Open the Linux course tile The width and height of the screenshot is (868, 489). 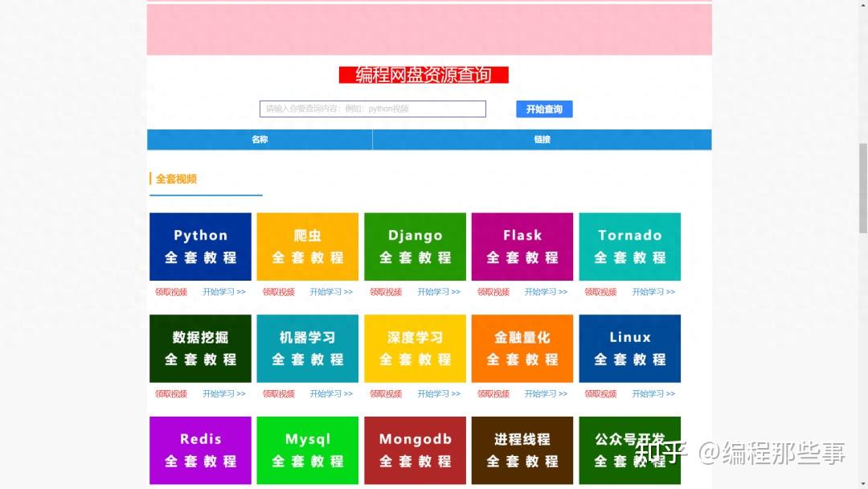629,348
